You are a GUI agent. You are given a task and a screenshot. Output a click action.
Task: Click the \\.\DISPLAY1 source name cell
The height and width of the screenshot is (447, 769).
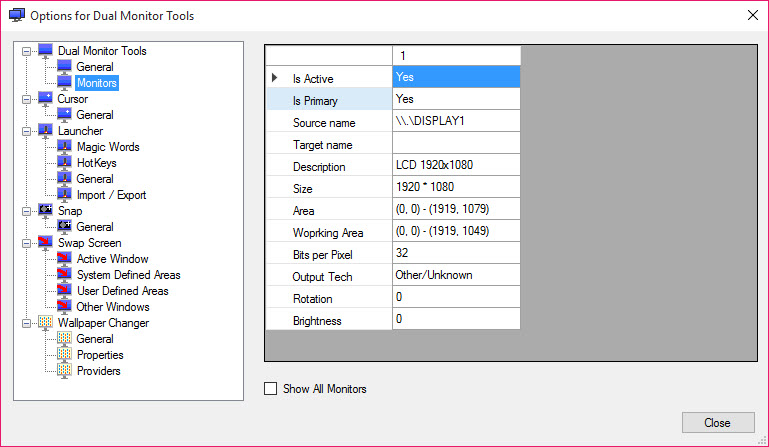(x=456, y=121)
